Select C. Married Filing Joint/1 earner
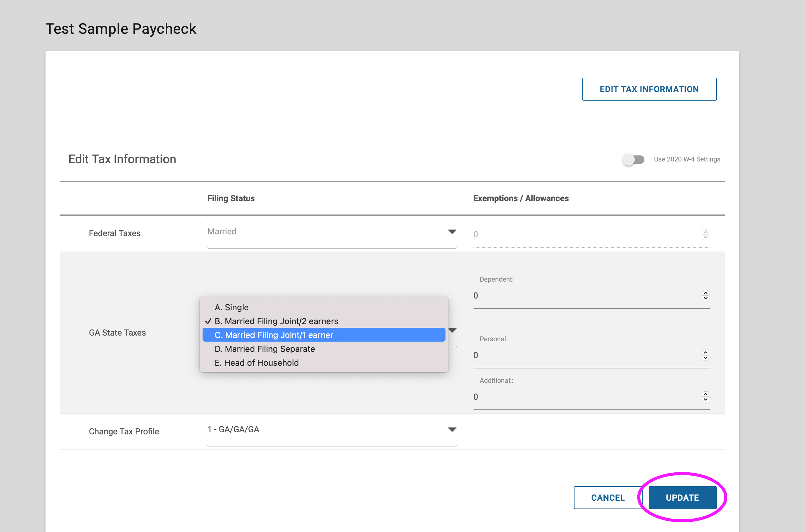This screenshot has height=532, width=806. pos(324,335)
